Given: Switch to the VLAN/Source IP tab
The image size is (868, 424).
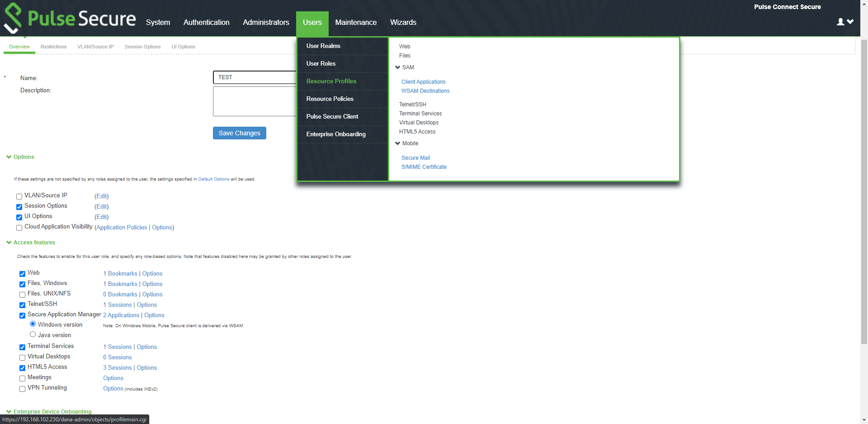Looking at the screenshot, I should [x=95, y=47].
